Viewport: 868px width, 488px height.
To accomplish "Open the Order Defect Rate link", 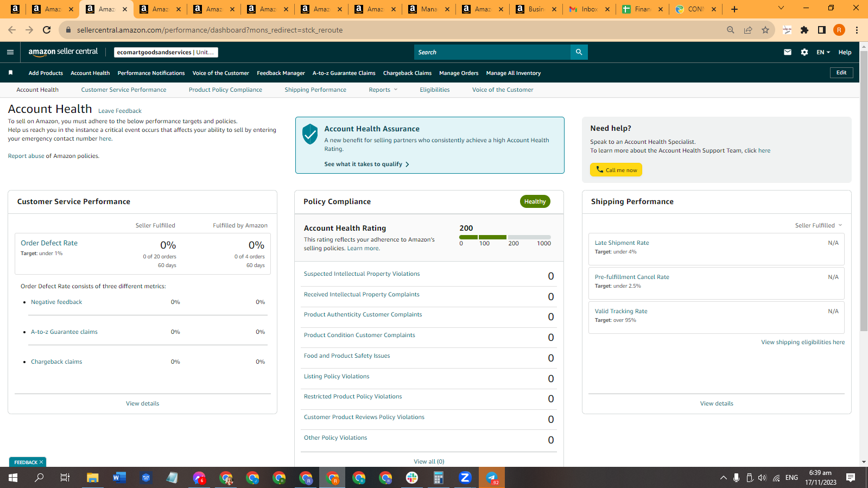I will (x=49, y=243).
